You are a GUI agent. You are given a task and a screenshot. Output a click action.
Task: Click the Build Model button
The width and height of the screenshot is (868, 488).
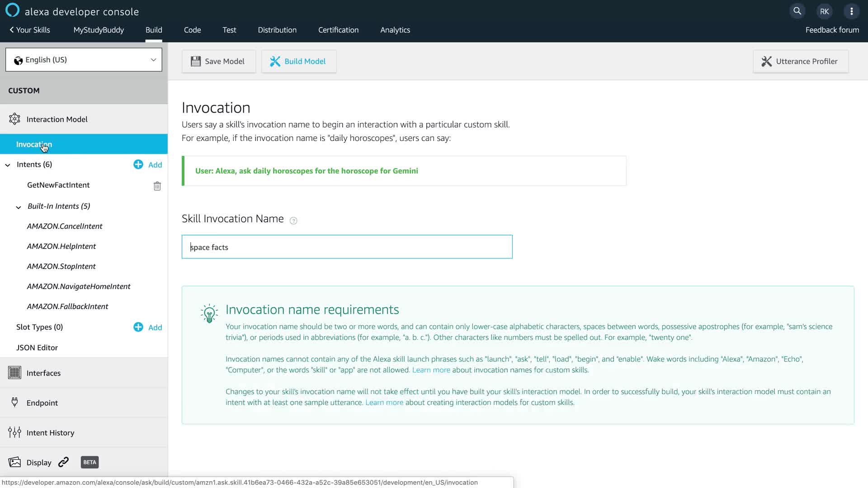(299, 61)
